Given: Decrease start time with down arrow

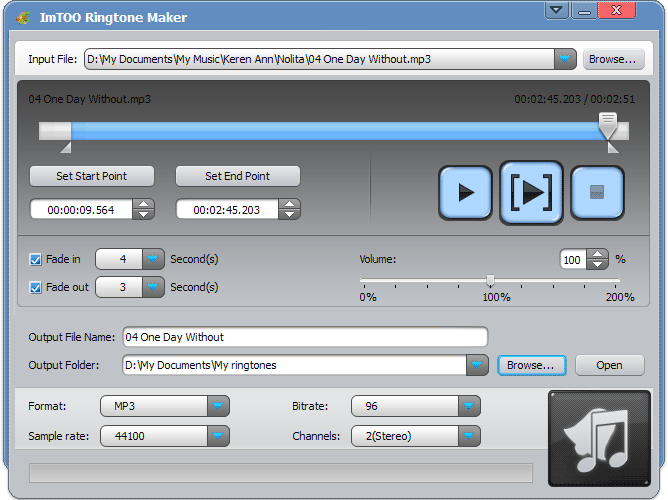Looking at the screenshot, I should click(144, 214).
